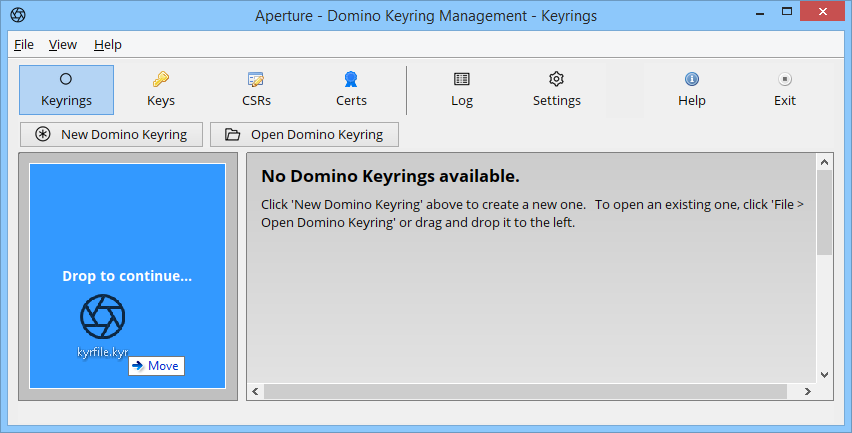Click the Exit toolbar icon
The image size is (852, 433).
(x=785, y=90)
